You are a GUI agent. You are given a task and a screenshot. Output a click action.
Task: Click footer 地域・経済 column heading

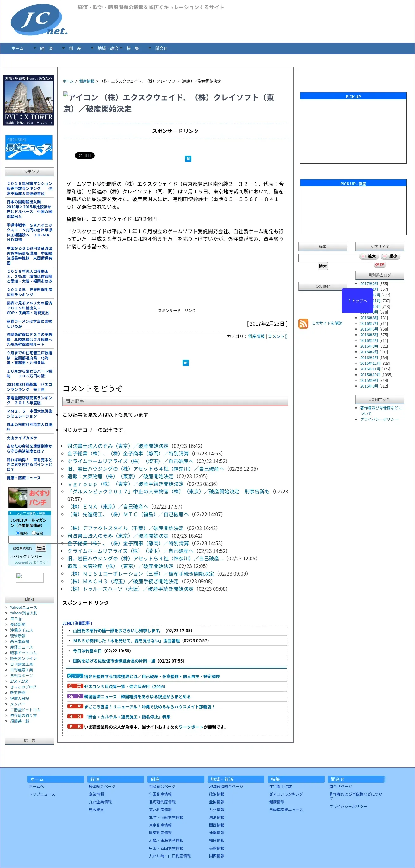(x=236, y=779)
